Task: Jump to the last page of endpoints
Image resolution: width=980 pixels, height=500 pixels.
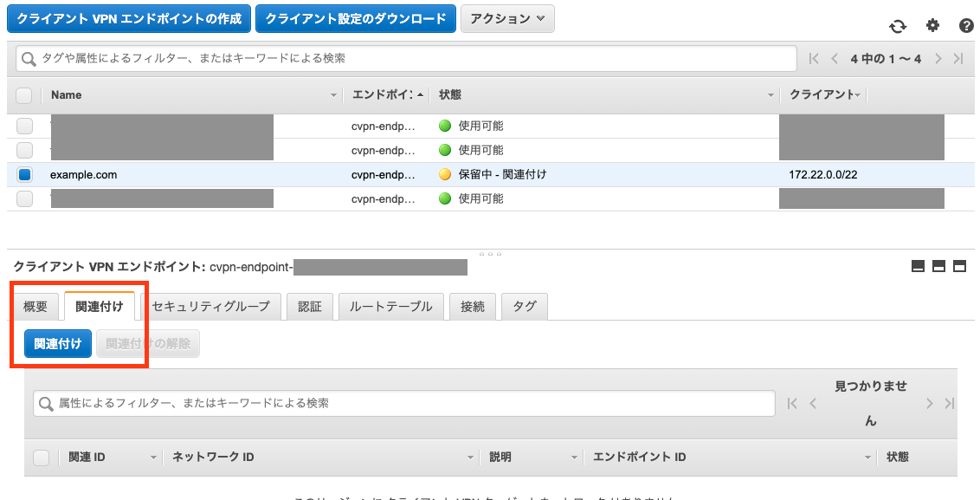Action: click(957, 58)
